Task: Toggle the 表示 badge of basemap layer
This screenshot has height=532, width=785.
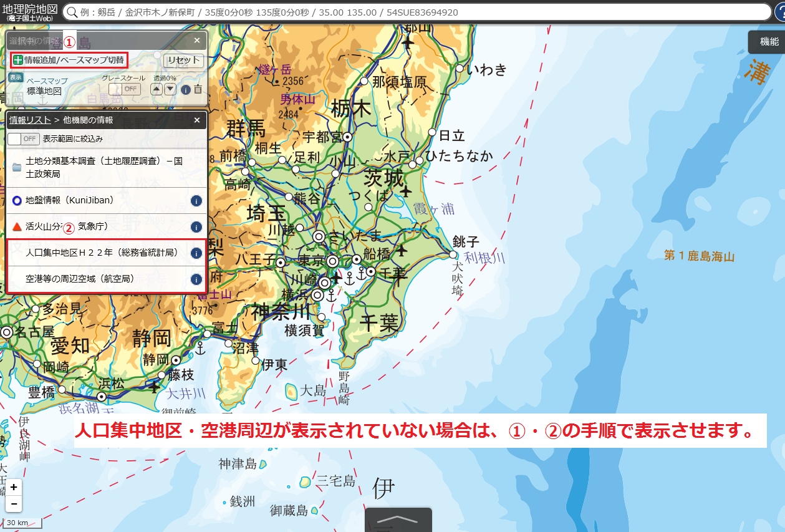Action: pos(16,77)
